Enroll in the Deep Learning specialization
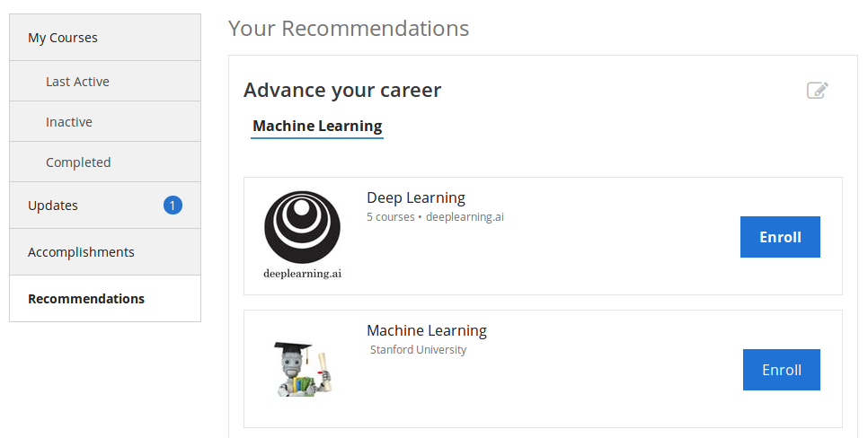The height and width of the screenshot is (438, 868). click(x=780, y=237)
